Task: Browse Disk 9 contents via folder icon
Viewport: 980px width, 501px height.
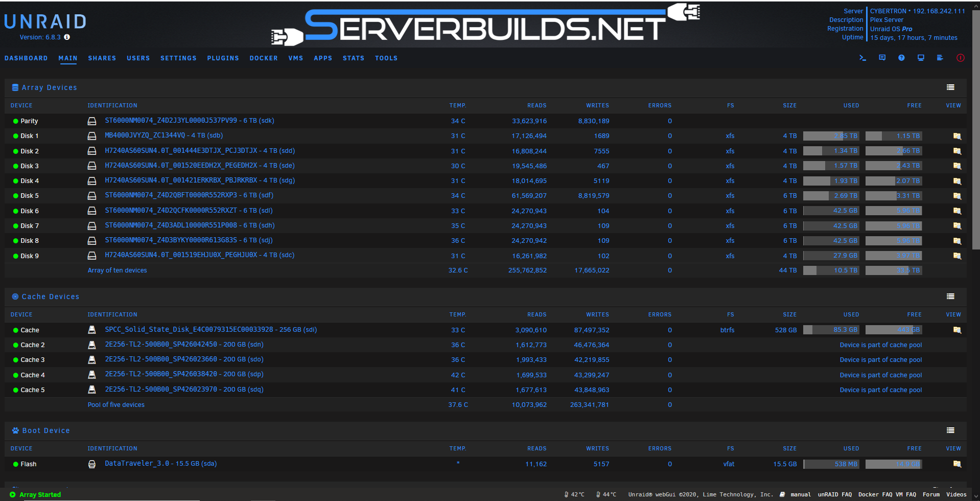Action: point(957,256)
